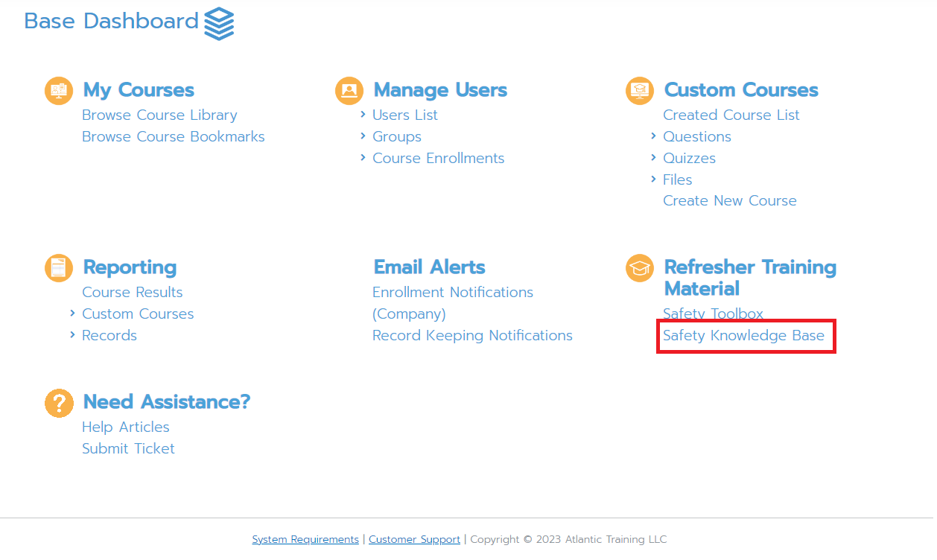Viewport: 937px width, 560px height.
Task: Click the Base Dashboard title
Action: 112,22
